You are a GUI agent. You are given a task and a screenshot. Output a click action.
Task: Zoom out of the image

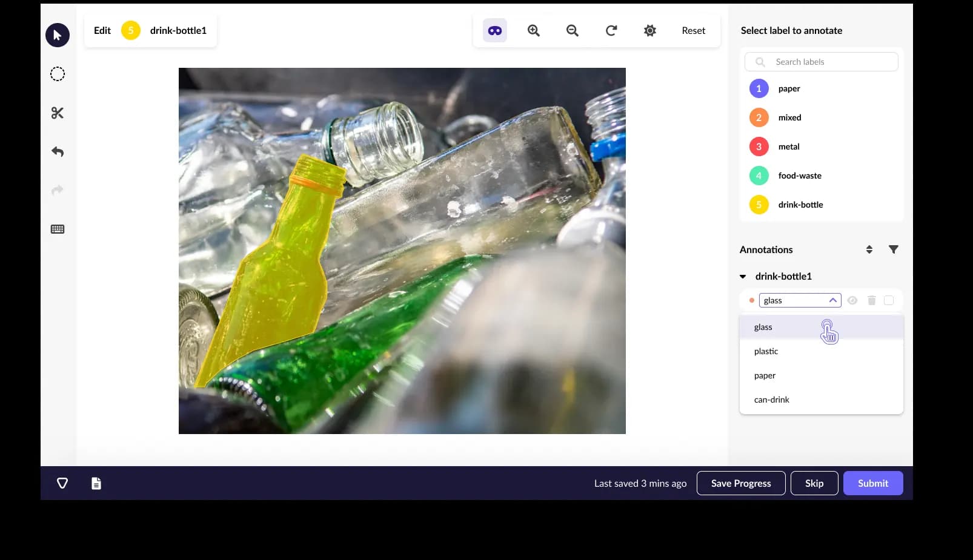tap(571, 30)
